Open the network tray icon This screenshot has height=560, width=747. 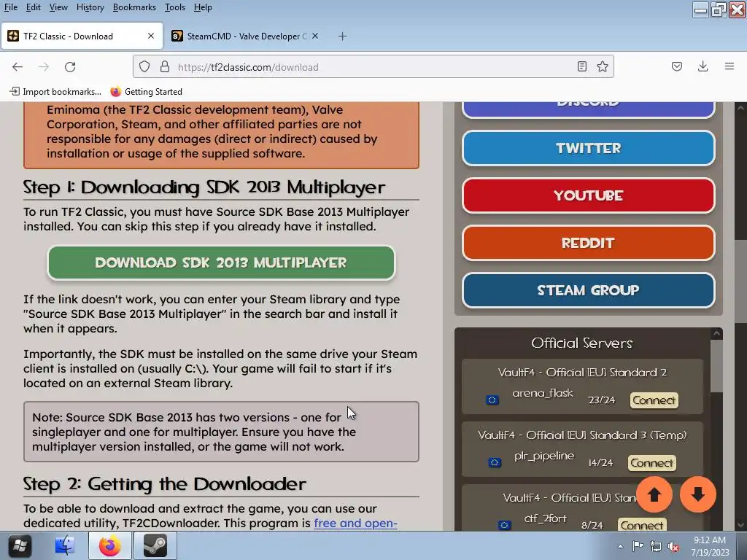[656, 546]
